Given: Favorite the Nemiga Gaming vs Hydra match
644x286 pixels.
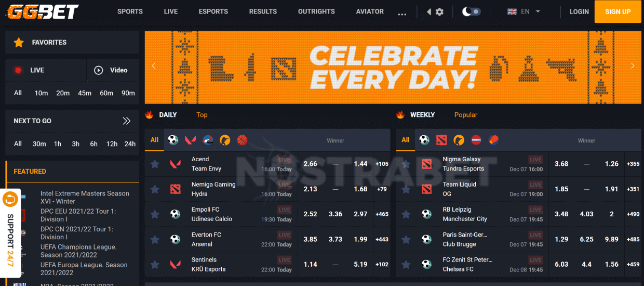Looking at the screenshot, I should pos(155,189).
